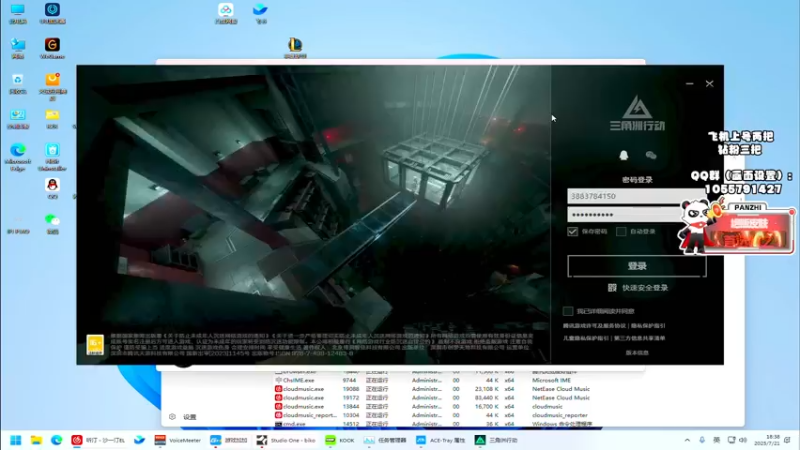Select the This PC monitor desktop icon
Viewport: 800px width, 450px height.
18,13
